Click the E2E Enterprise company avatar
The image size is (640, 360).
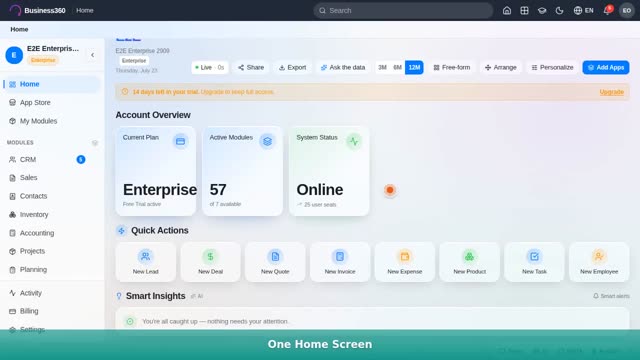pyautogui.click(x=14, y=55)
